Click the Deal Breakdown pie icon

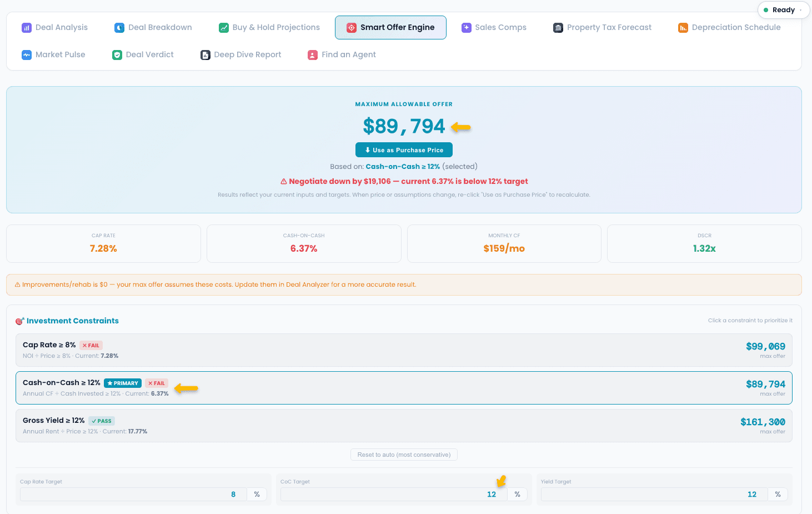[x=119, y=27]
